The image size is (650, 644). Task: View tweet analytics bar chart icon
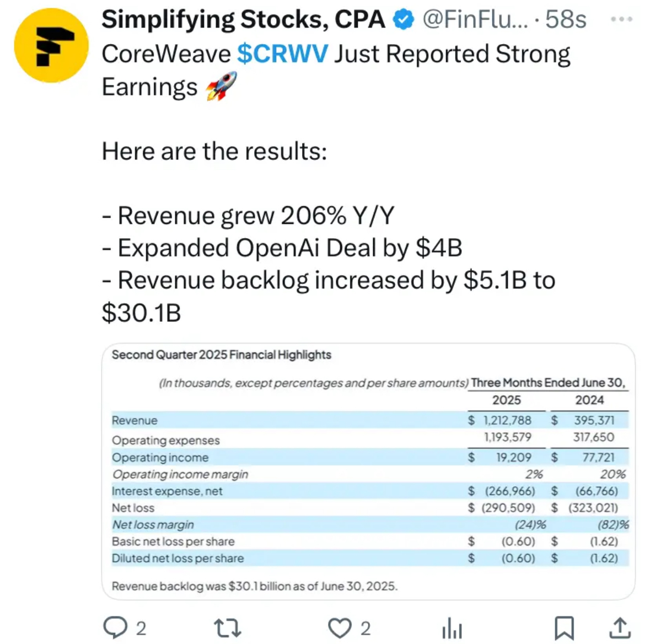pos(452,628)
